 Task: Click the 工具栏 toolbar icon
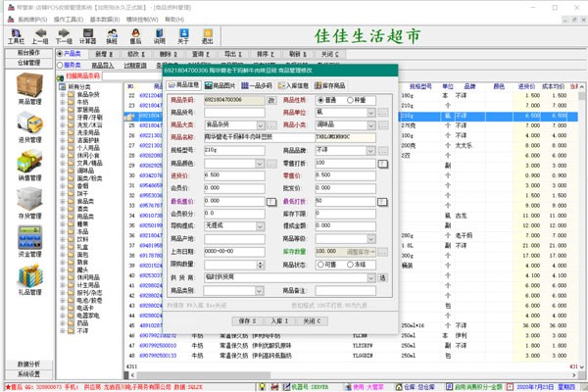coord(16,36)
